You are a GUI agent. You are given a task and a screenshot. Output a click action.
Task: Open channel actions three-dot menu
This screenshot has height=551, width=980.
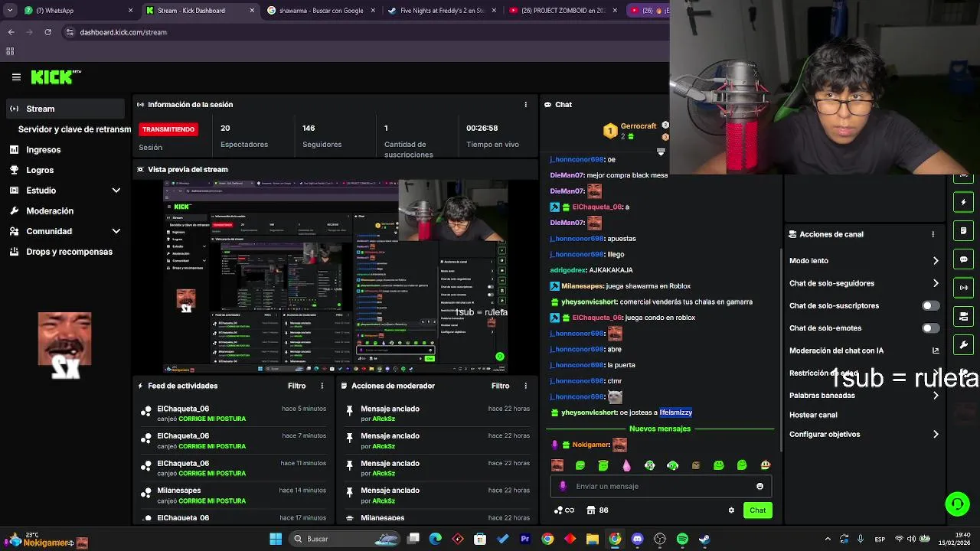[933, 234]
